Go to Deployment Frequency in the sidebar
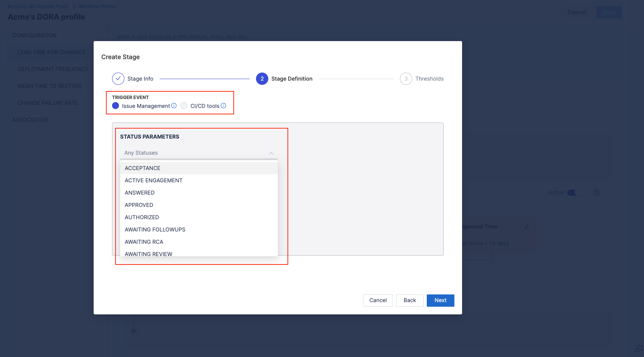 [x=53, y=69]
